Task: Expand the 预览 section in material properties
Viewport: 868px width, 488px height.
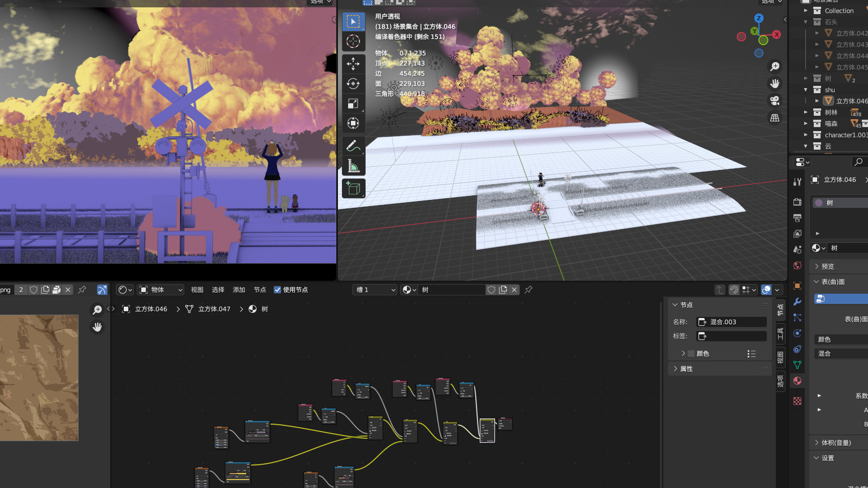Action: click(x=827, y=267)
